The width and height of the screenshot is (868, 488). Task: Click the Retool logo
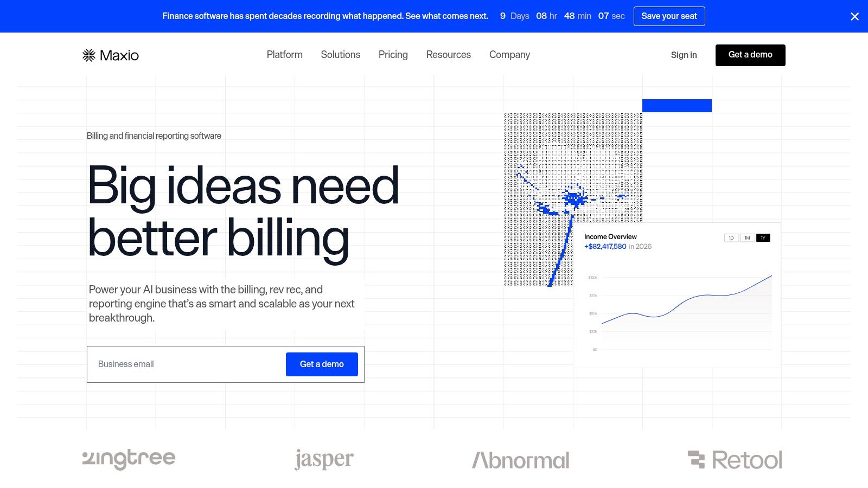coord(735,460)
